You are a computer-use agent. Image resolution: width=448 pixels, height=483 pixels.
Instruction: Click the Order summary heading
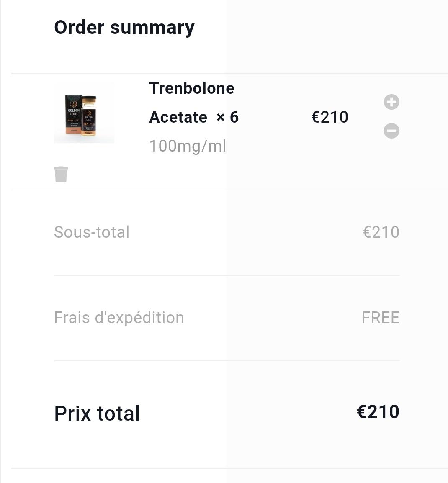pyautogui.click(x=124, y=28)
